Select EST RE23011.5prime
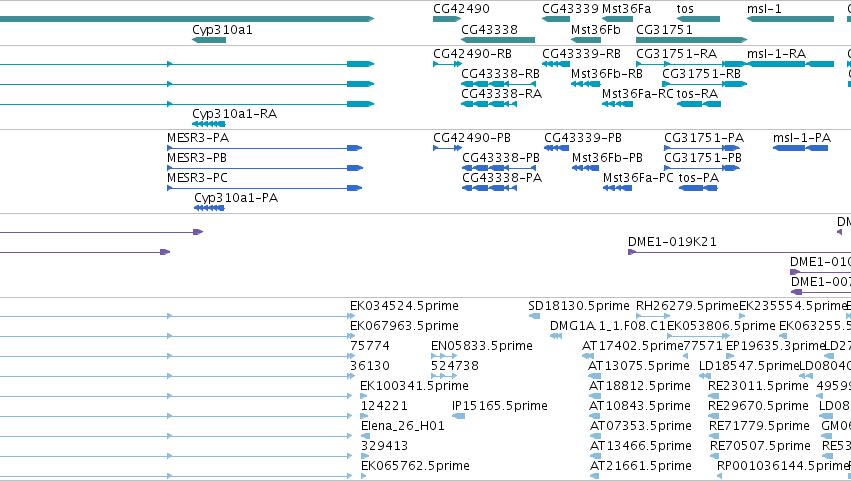 tap(758, 387)
